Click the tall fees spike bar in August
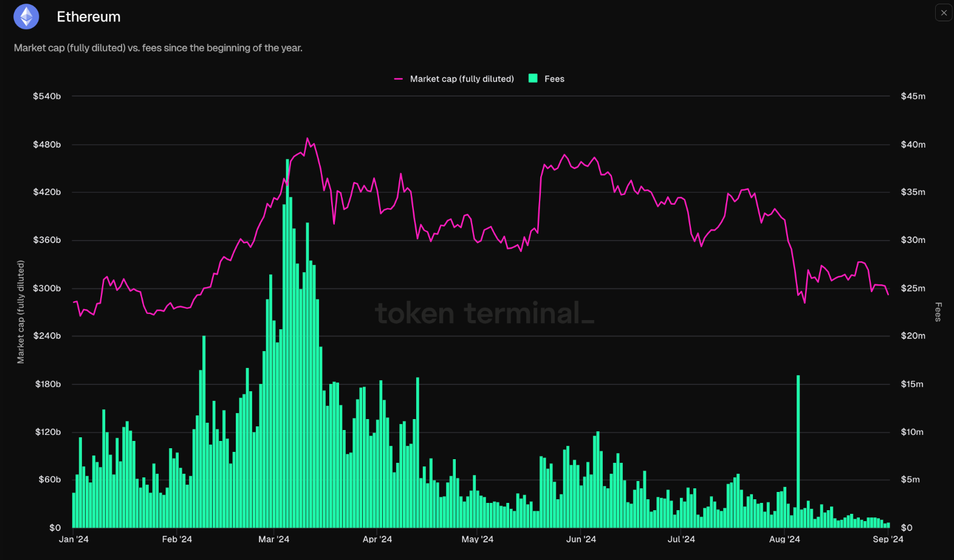The height and width of the screenshot is (560, 954). tap(798, 451)
